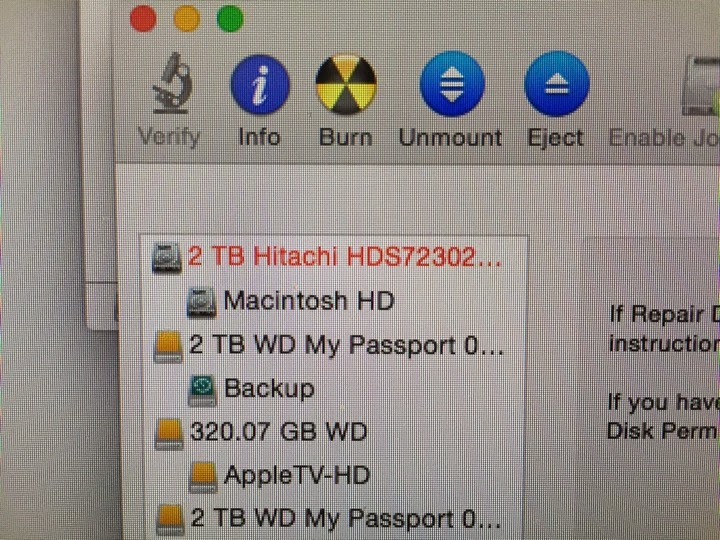
Task: Click the Enable Journaling toolbar label
Action: (x=664, y=138)
